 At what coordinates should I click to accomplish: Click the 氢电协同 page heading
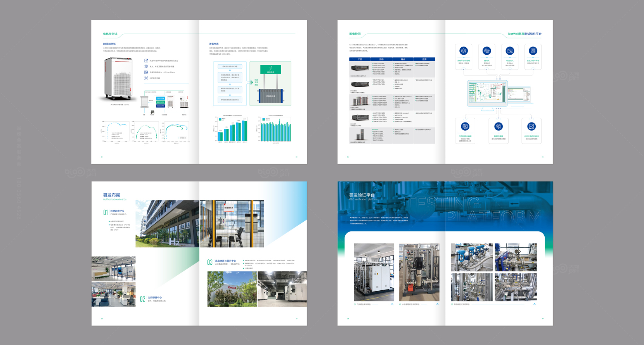[355, 34]
